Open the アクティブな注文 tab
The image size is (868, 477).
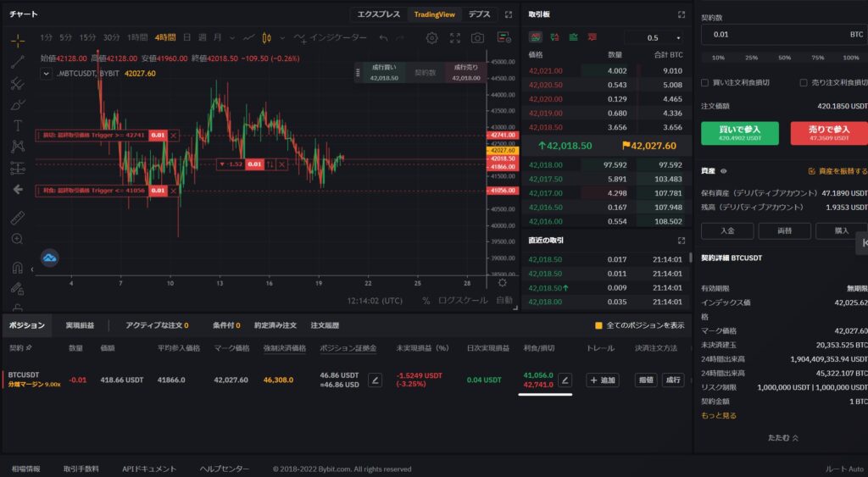click(x=157, y=325)
